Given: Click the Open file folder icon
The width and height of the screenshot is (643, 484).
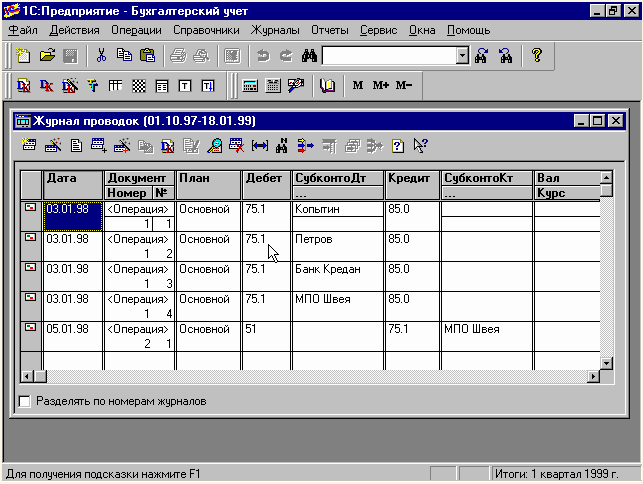Looking at the screenshot, I should point(46,56).
